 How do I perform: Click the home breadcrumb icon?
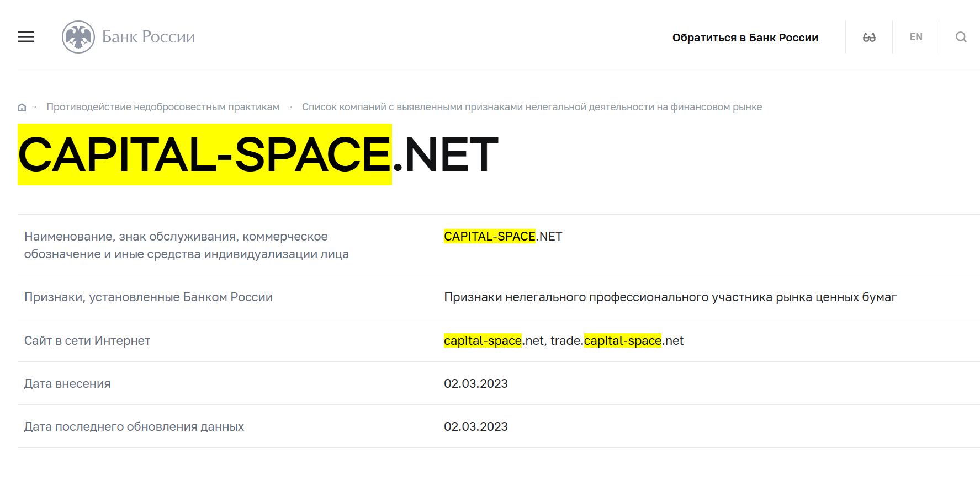pos(22,106)
